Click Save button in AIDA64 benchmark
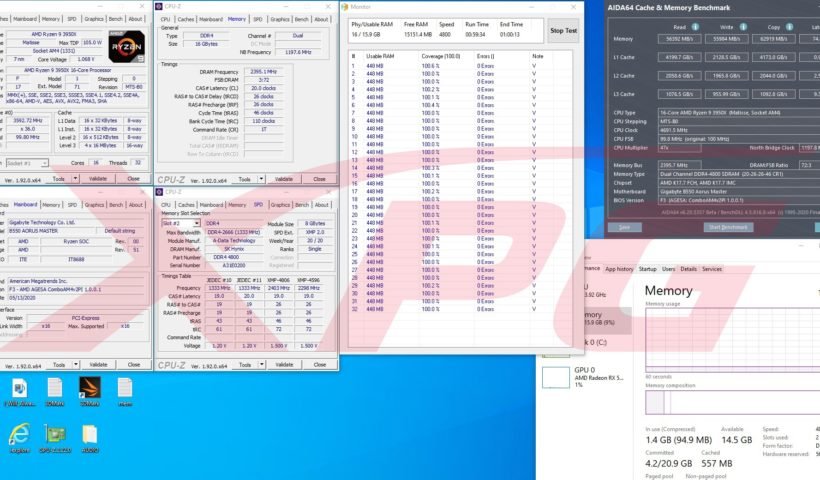 [x=624, y=227]
